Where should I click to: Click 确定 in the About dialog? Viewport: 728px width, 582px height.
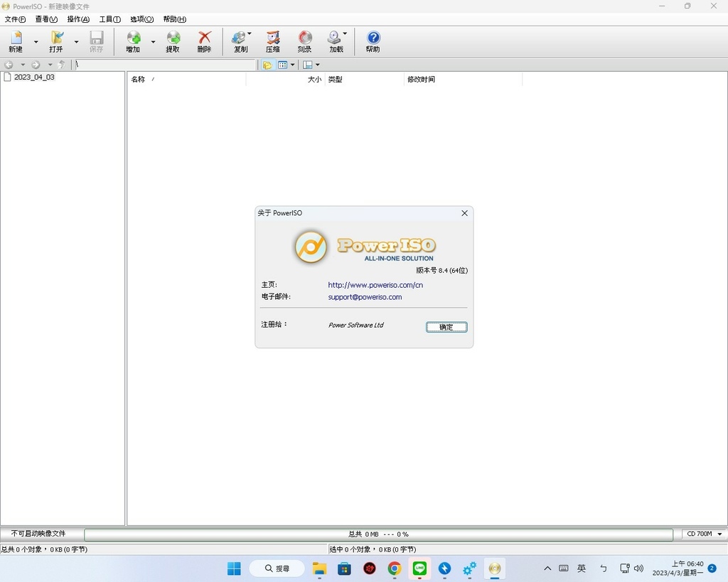click(446, 327)
